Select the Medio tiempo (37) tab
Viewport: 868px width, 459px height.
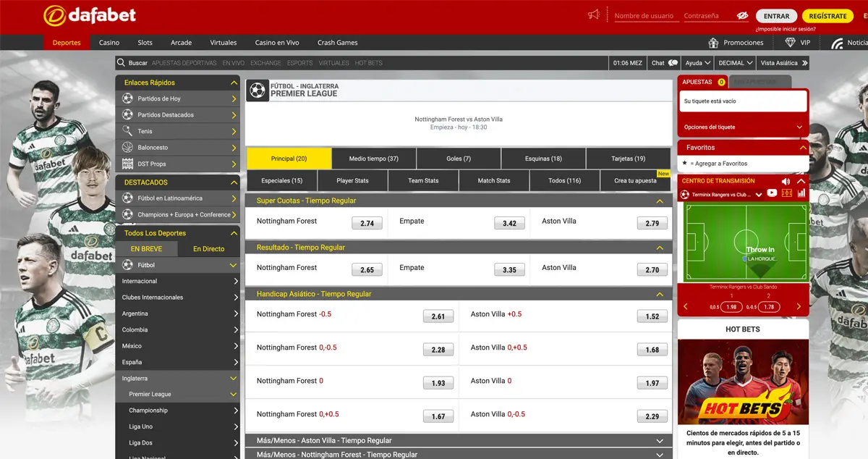click(x=374, y=159)
